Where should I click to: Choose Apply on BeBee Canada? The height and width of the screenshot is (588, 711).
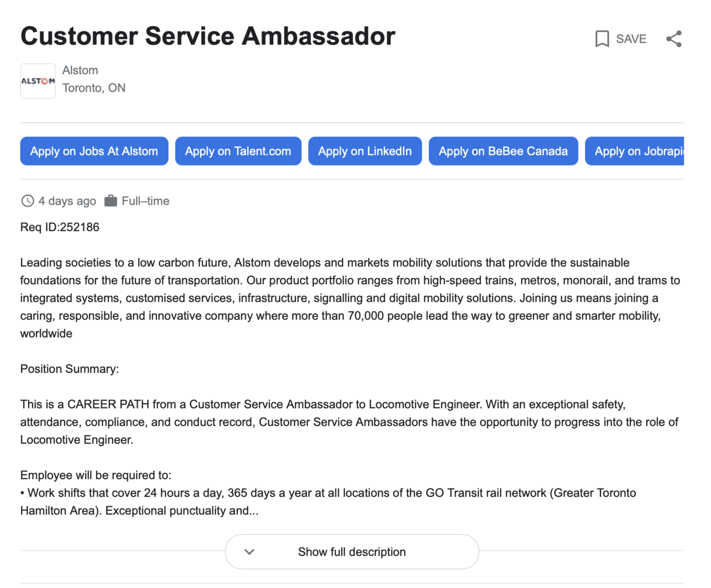tap(503, 151)
